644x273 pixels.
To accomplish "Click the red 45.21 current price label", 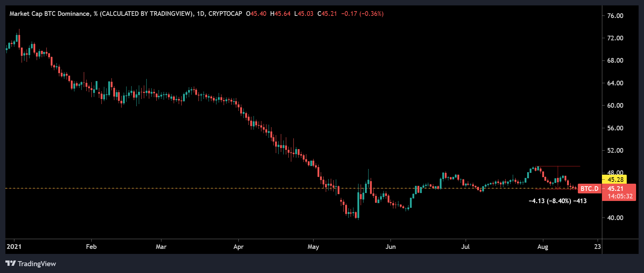I will [x=615, y=189].
